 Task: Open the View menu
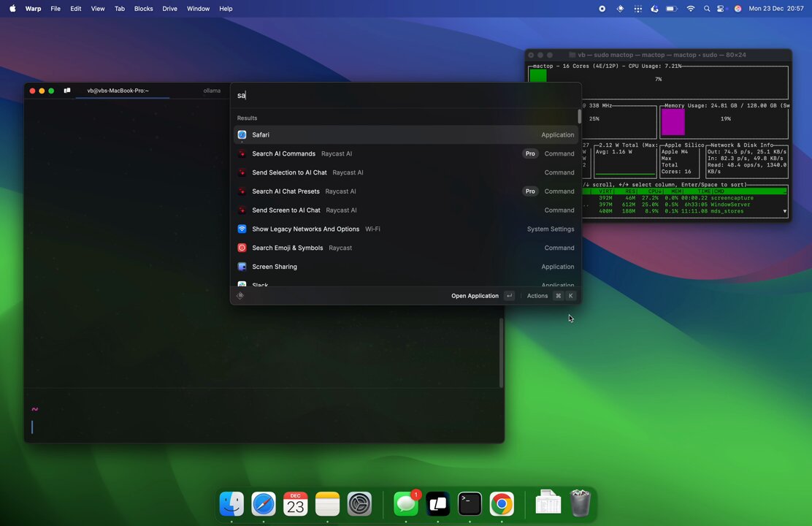97,9
